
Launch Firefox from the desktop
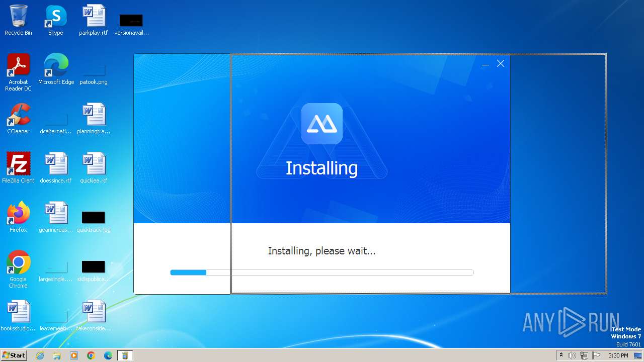coord(18,217)
